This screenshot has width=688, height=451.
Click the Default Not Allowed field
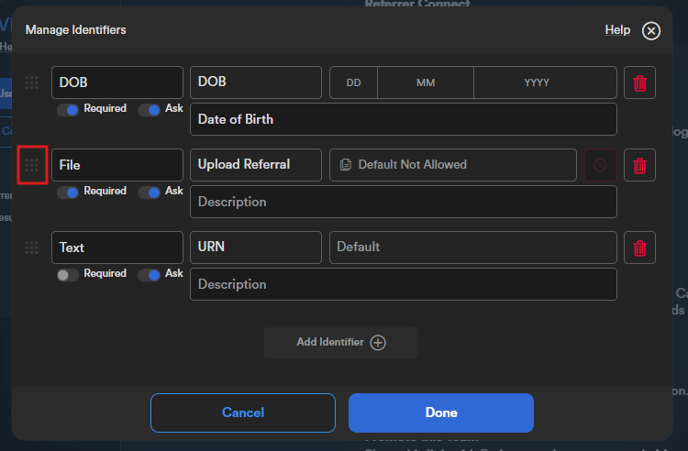click(x=453, y=165)
